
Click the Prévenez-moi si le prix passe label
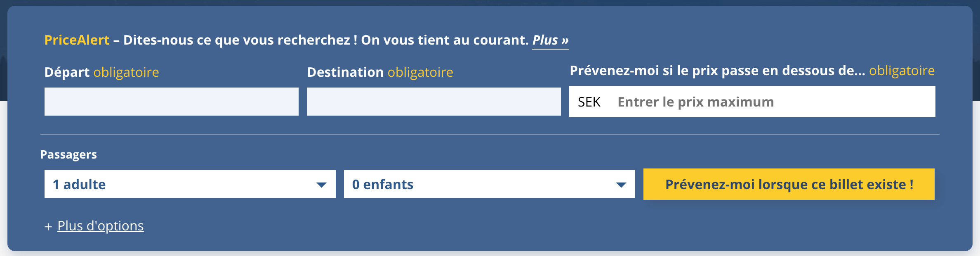pos(717,71)
